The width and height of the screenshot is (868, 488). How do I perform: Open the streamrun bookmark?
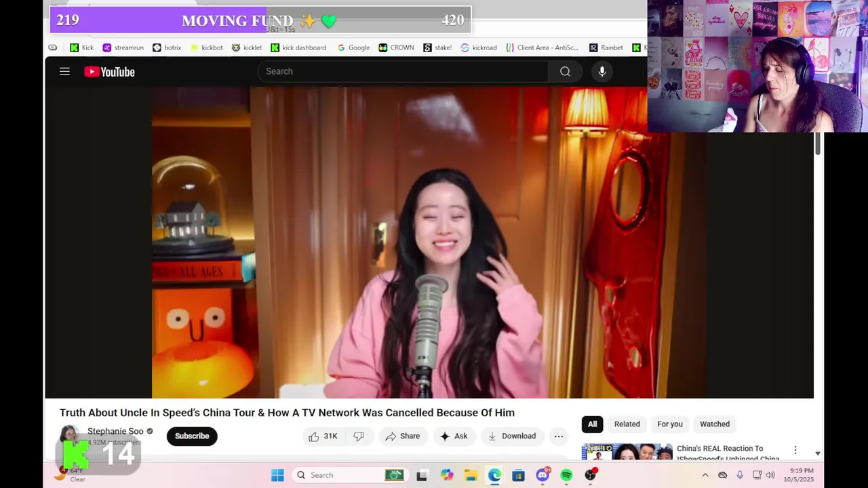pos(123,47)
